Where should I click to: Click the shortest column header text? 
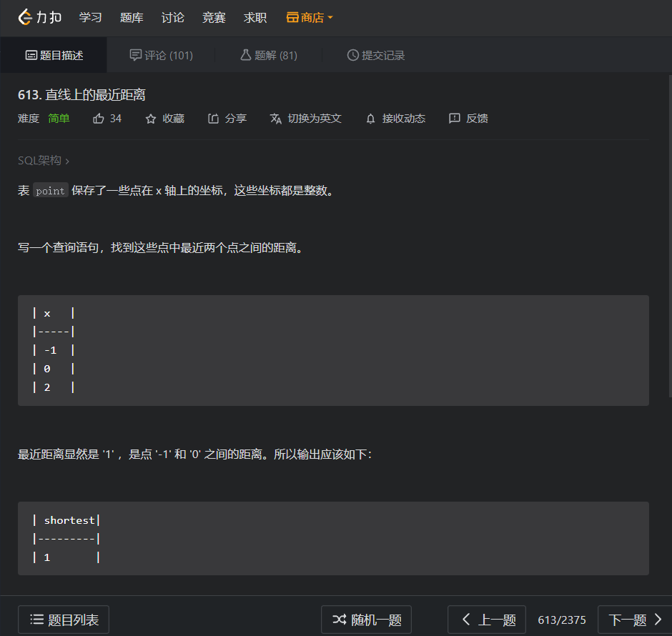(x=69, y=520)
